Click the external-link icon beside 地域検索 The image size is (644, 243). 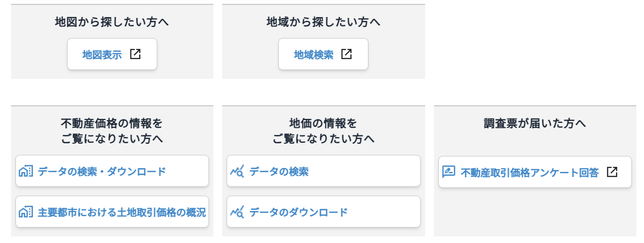(x=346, y=54)
